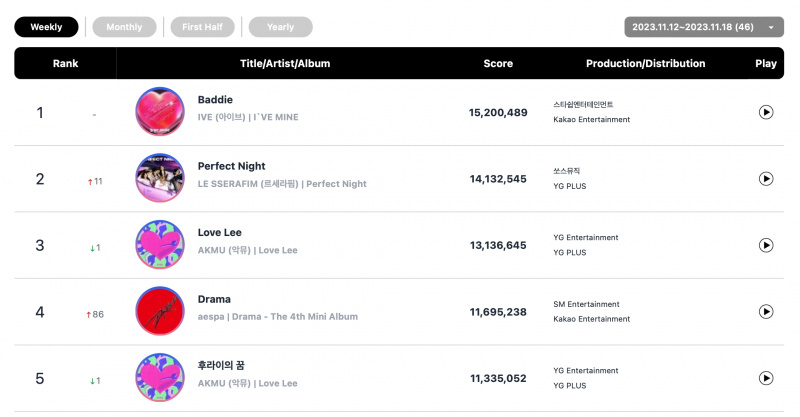Viewport: 800px width, 417px height.
Task: Play the rank 5 AKMU song
Action: [765, 378]
